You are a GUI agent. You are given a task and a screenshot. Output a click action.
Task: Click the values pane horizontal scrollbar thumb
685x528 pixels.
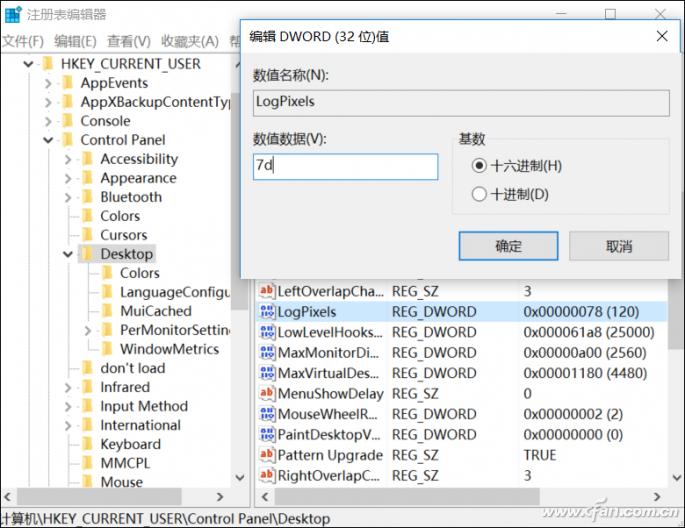coord(407,496)
